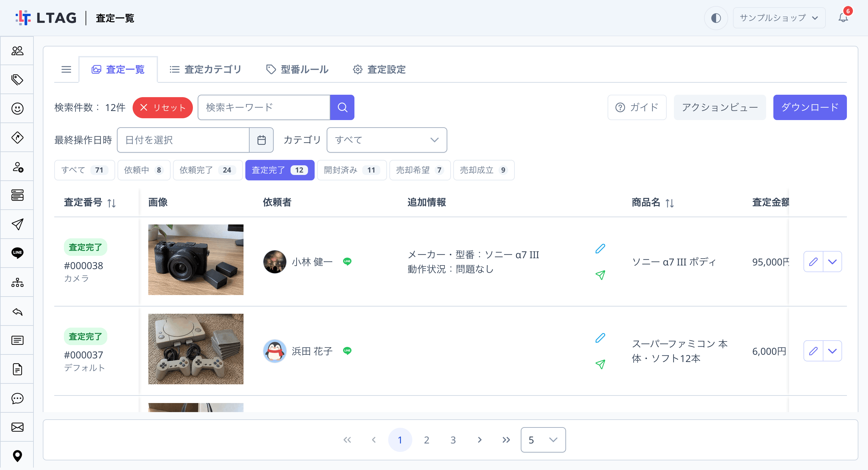
Task: Open the hierarchy tree sidebar icon
Action: tap(17, 282)
